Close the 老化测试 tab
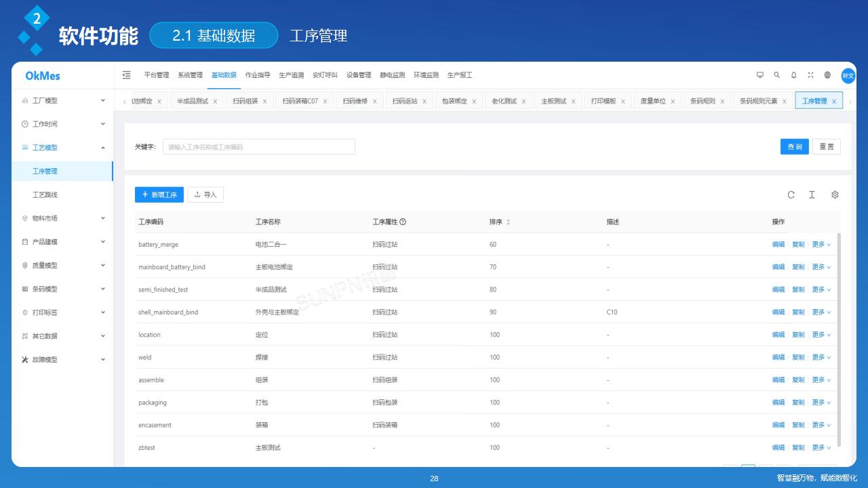 coord(524,101)
